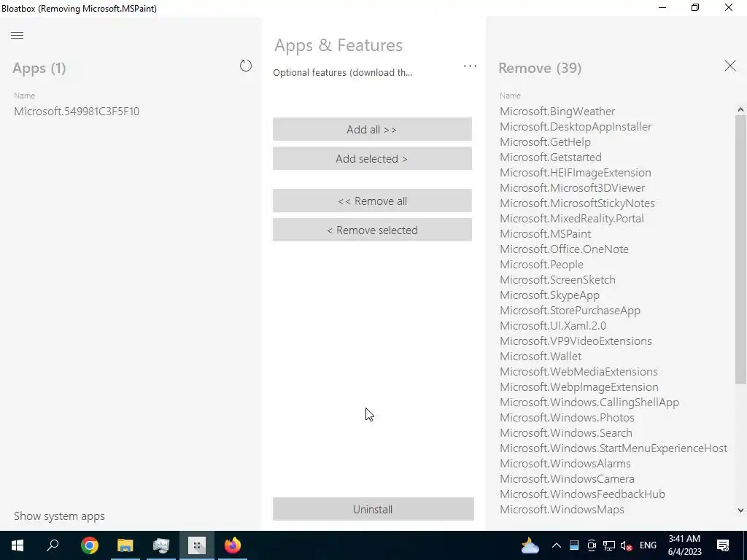
Task: Select Microsoft.Windows.StartMenuExperienceHost entry
Action: click(x=614, y=448)
